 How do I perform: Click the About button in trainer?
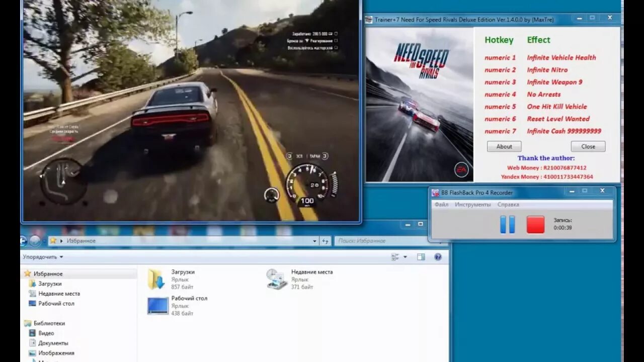pos(504,146)
